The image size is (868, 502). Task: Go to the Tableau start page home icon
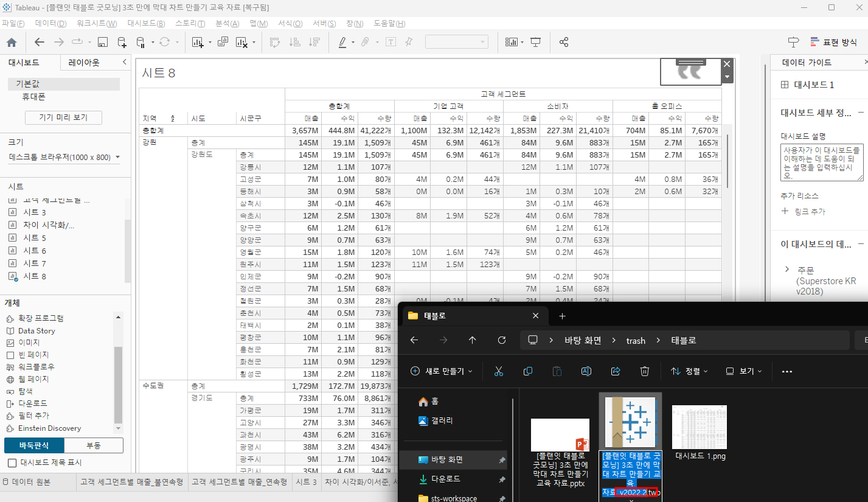[x=11, y=42]
